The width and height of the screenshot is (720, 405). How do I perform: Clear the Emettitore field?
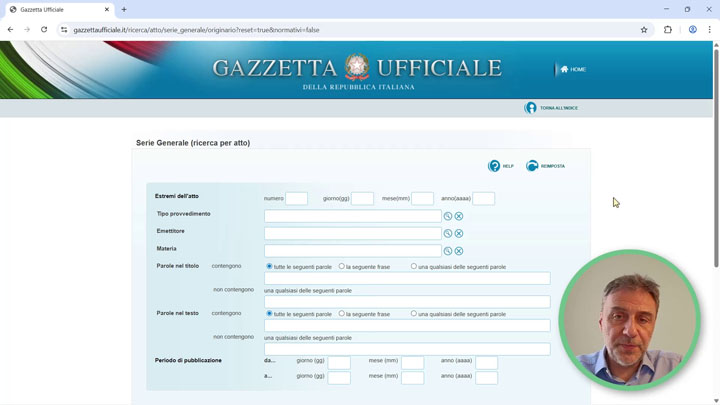tap(459, 233)
